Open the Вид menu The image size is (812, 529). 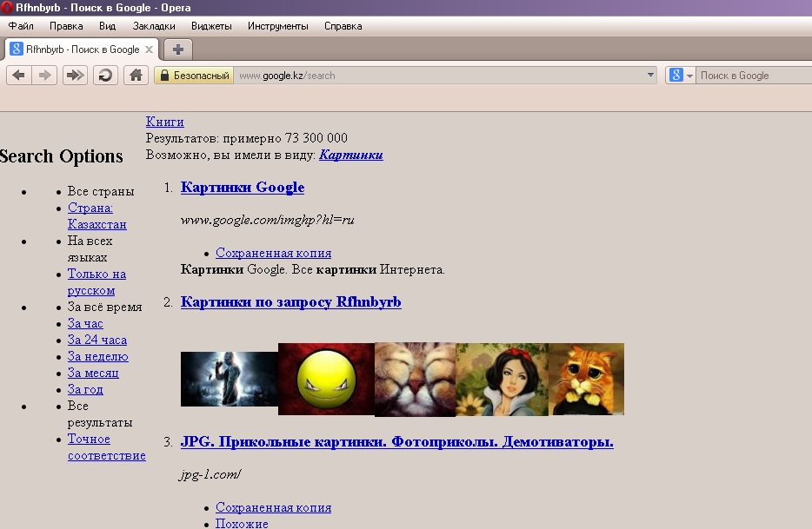[107, 26]
